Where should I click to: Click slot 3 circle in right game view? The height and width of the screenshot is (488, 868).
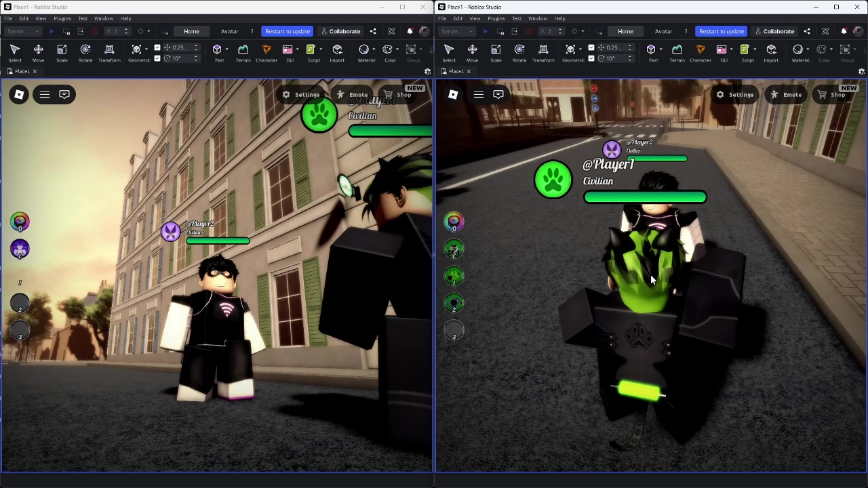click(454, 330)
